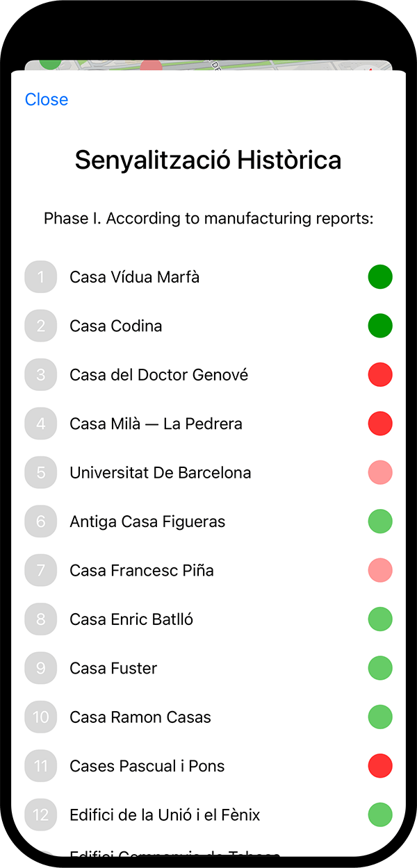This screenshot has height=868, width=417.
Task: Open Casa Codina list entry
Action: tap(116, 326)
